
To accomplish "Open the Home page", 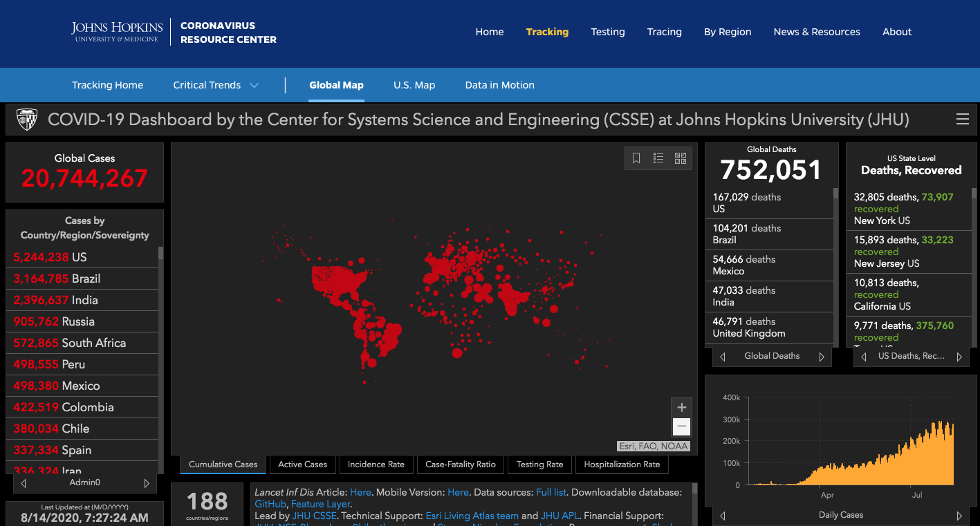I will pyautogui.click(x=490, y=32).
